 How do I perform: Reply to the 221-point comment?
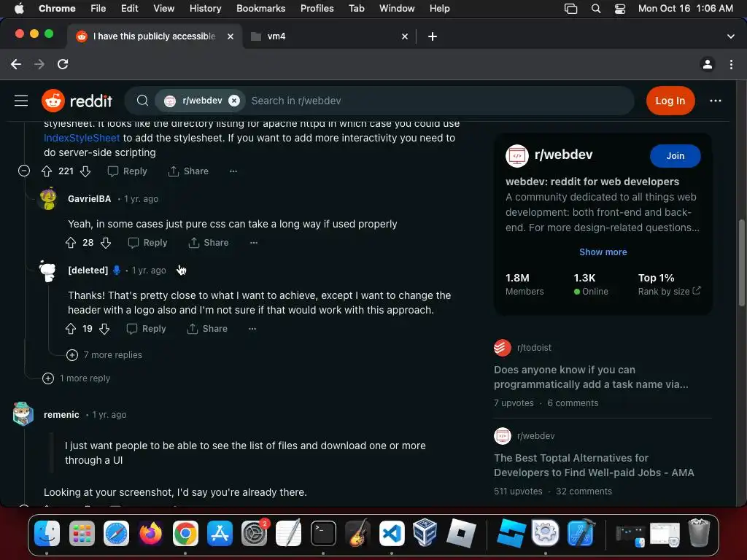[127, 171]
